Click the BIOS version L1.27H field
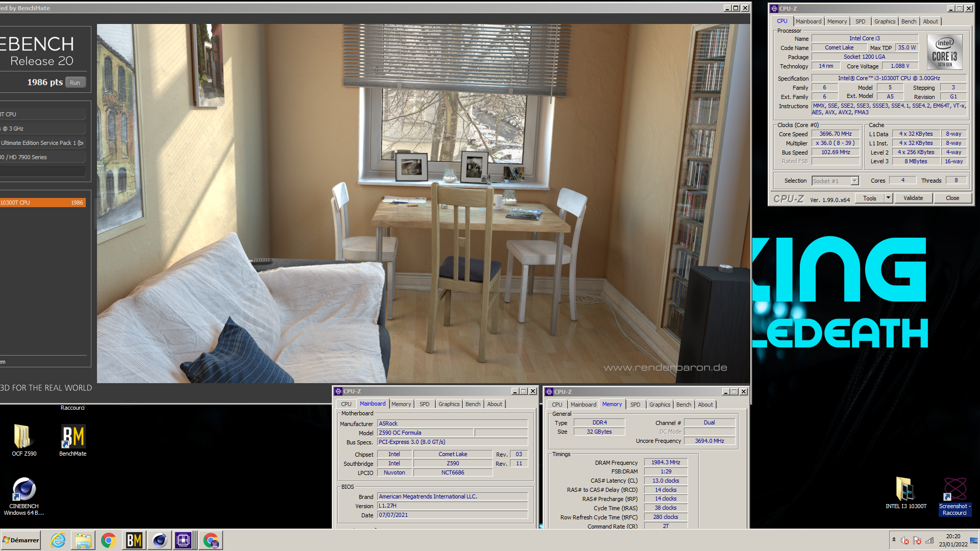The width and height of the screenshot is (980, 551). click(452, 506)
